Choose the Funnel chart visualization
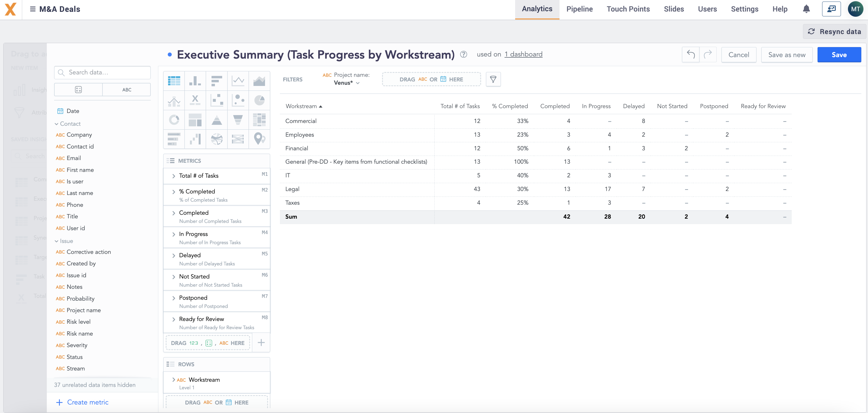This screenshot has width=868, height=413. (238, 119)
